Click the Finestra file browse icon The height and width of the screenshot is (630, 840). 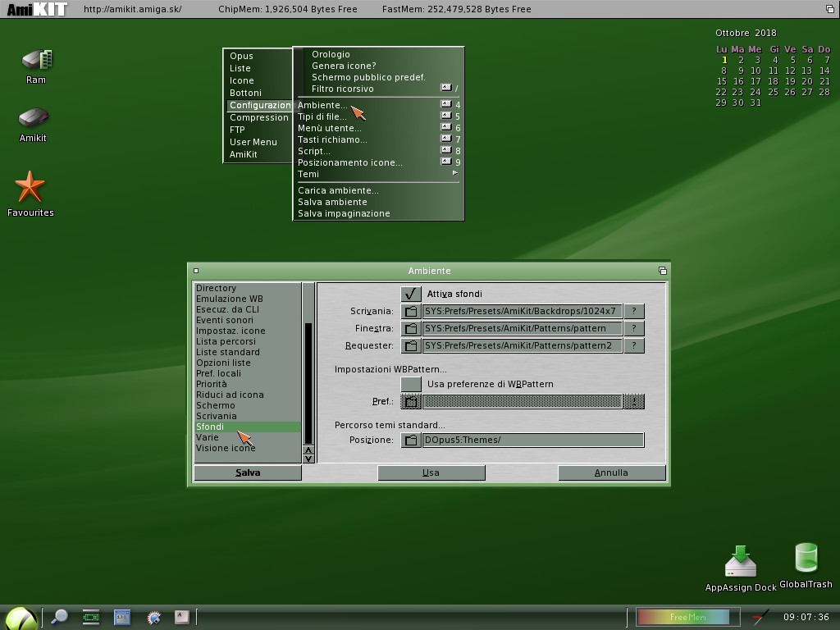pyautogui.click(x=411, y=329)
